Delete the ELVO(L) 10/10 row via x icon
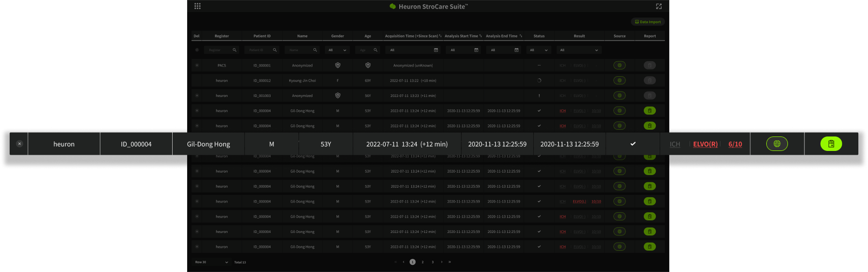This screenshot has width=868, height=272. pyautogui.click(x=197, y=201)
